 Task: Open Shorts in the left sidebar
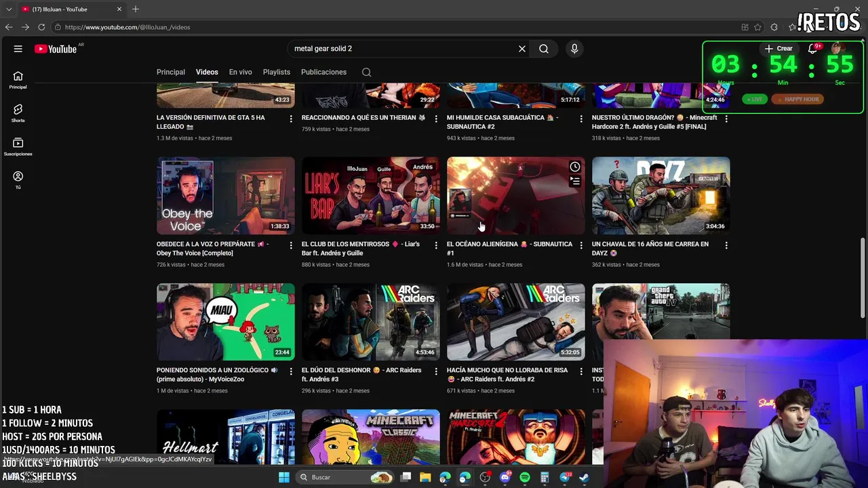point(18,113)
